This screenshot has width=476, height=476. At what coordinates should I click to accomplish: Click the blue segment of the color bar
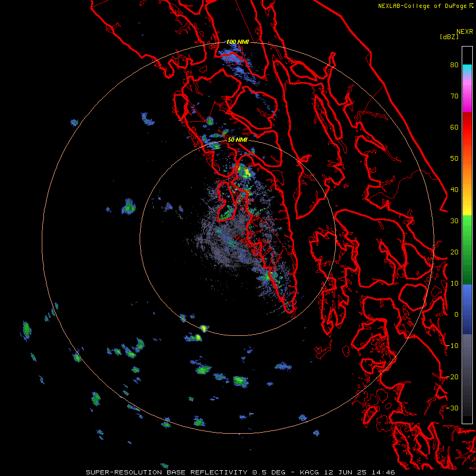(x=467, y=309)
